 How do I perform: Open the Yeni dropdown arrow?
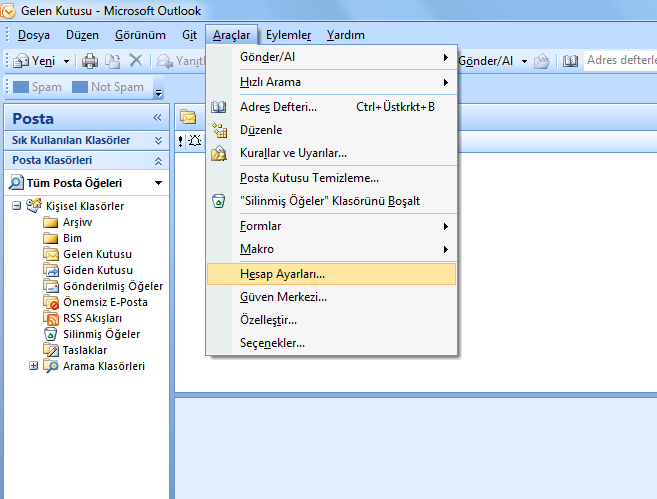[66, 62]
